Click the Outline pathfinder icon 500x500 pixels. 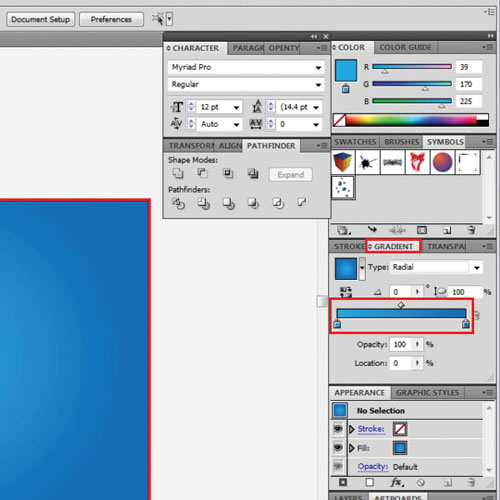(278, 203)
